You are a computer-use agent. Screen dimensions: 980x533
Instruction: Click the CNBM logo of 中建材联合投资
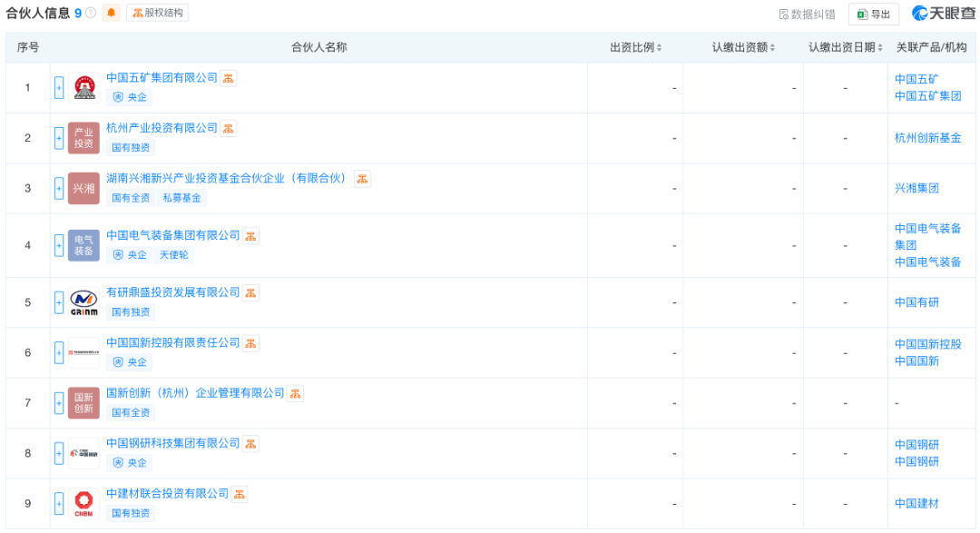click(x=83, y=504)
